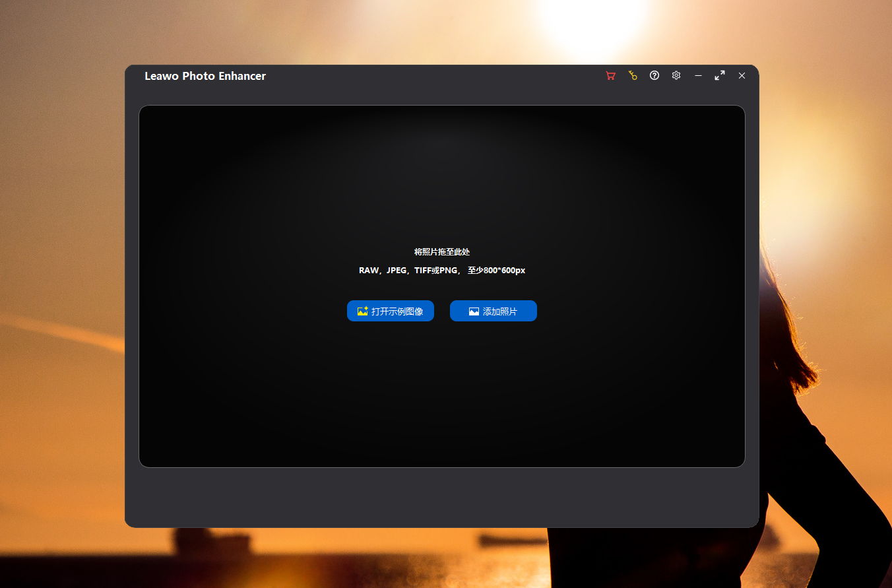Open the red shopping cart purchase icon
892x588 pixels.
pos(610,76)
